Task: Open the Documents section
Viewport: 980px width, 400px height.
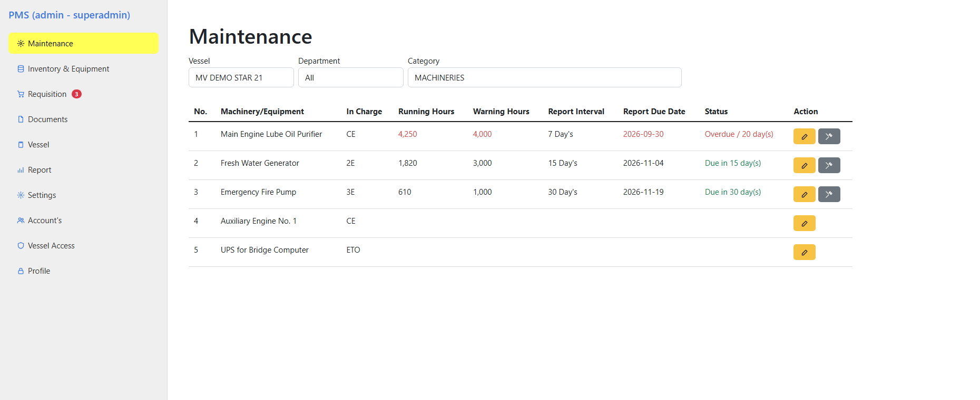Action: pos(83,119)
